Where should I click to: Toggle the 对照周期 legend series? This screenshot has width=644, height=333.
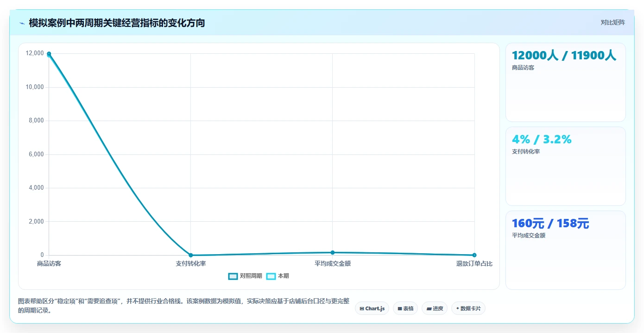pos(245,276)
